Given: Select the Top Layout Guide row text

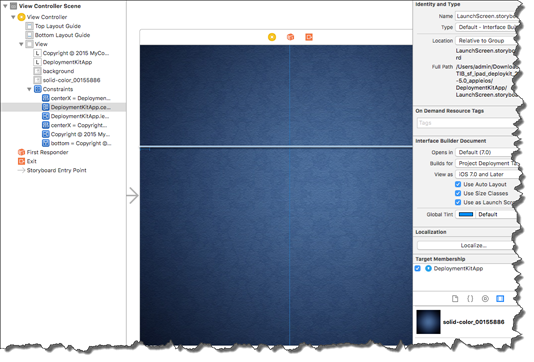Looking at the screenshot, I should click(58, 26).
